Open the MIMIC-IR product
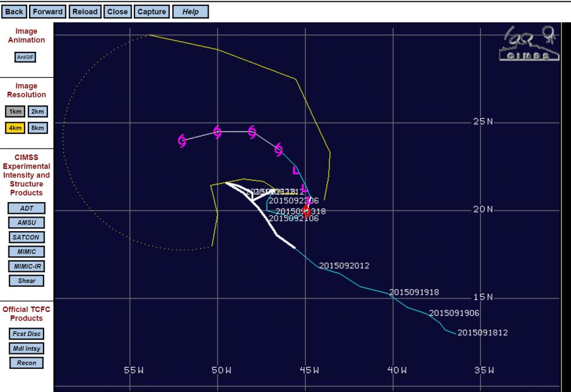This screenshot has width=571, height=392. [27, 266]
